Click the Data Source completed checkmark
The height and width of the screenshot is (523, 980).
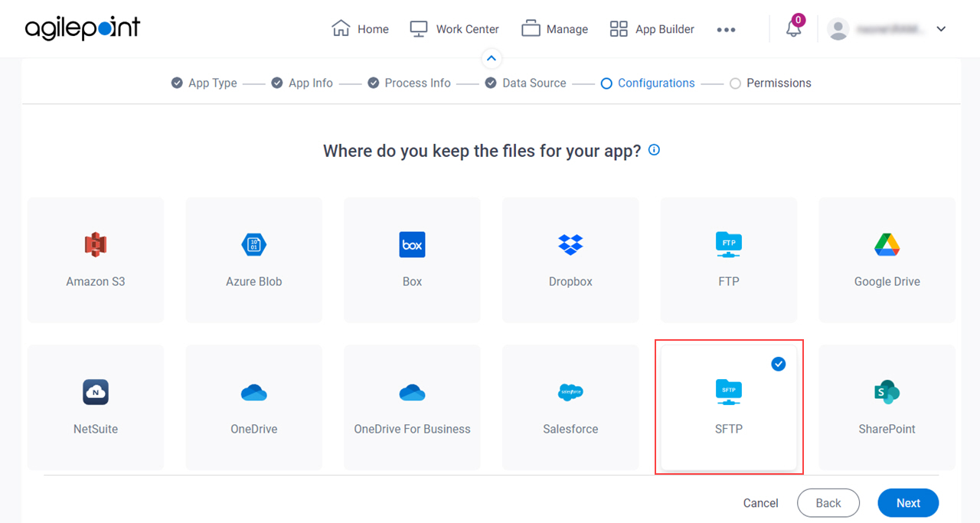coord(491,83)
